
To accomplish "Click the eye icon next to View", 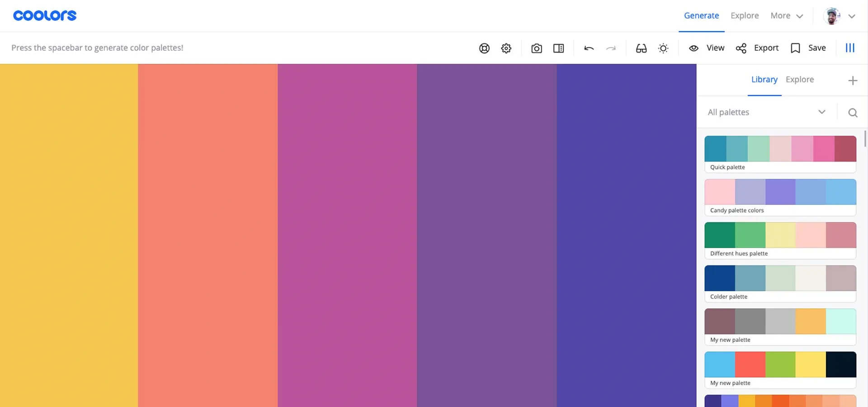I will (x=693, y=48).
